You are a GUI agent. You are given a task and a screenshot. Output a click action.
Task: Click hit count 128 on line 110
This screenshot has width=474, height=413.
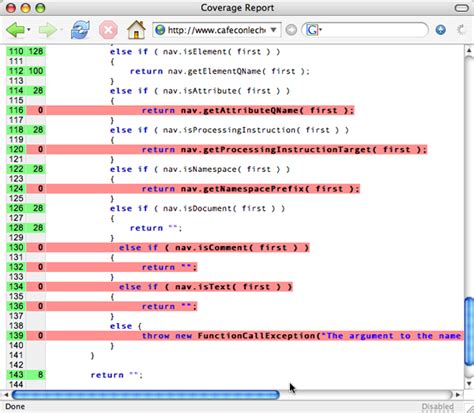36,51
